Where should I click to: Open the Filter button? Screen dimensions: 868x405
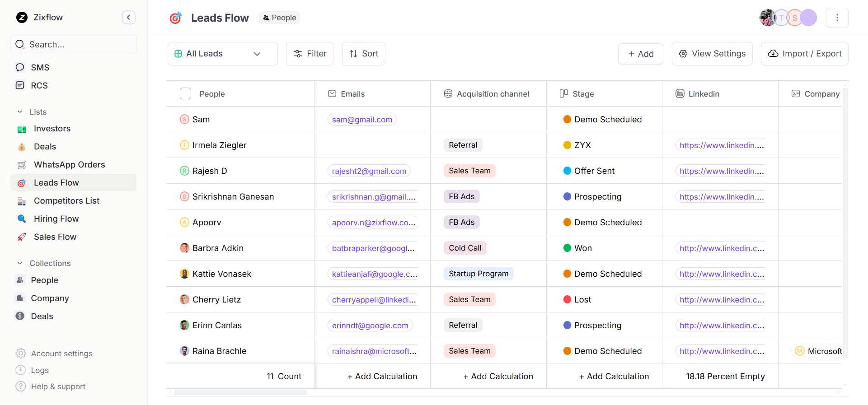click(x=310, y=54)
